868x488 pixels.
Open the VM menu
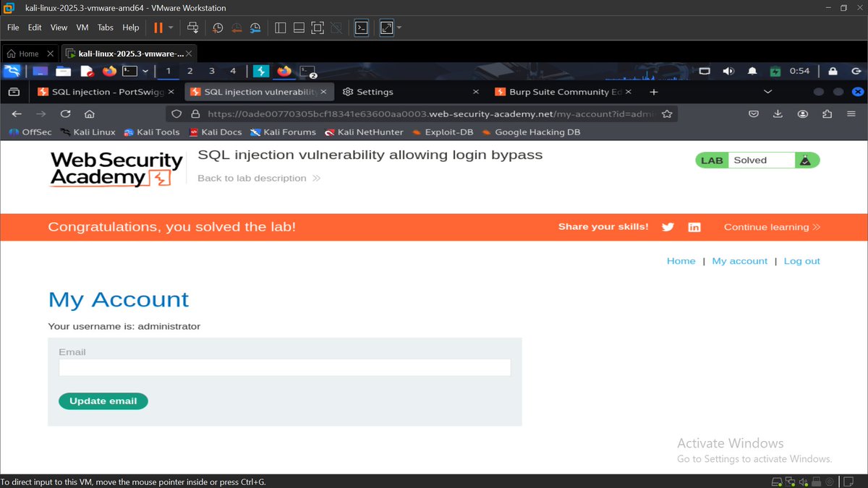[82, 27]
